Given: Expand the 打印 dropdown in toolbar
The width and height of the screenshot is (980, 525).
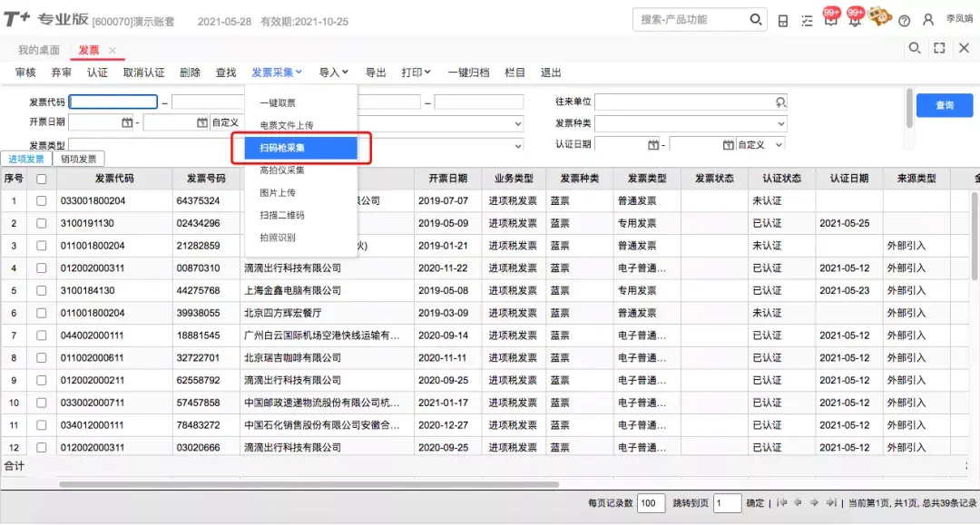Looking at the screenshot, I should [416, 73].
